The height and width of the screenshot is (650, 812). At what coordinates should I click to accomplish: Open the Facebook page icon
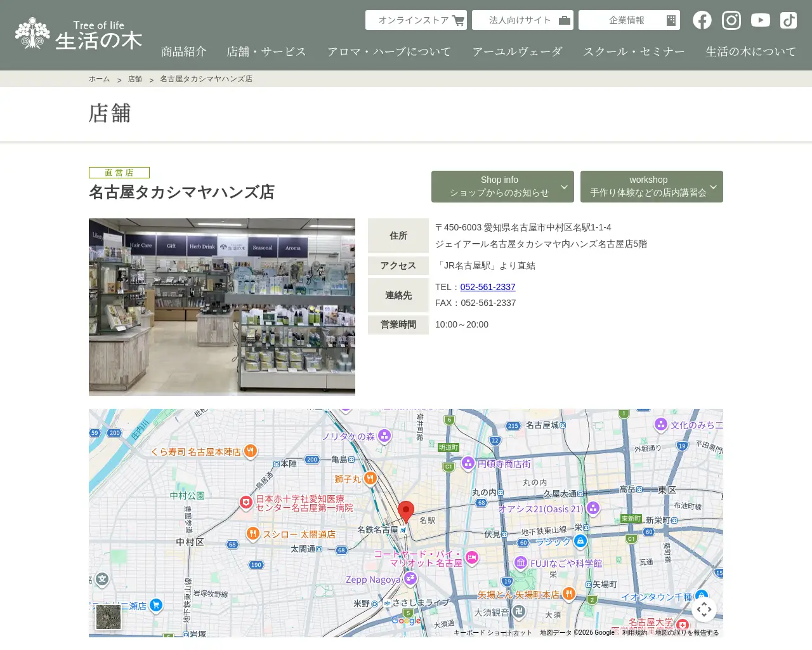click(x=702, y=20)
